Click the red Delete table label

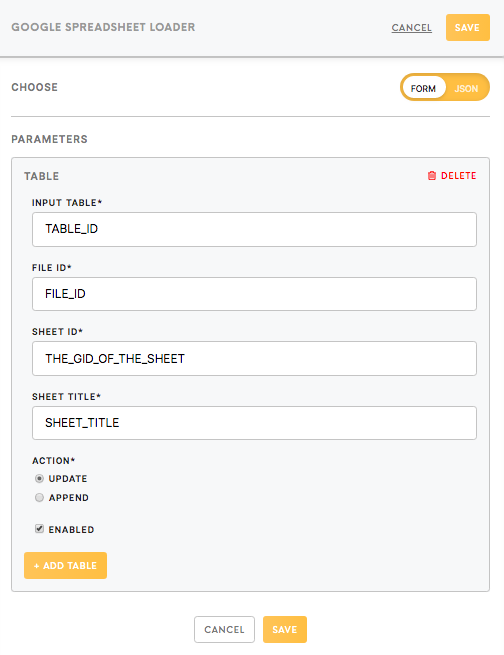[x=458, y=176]
